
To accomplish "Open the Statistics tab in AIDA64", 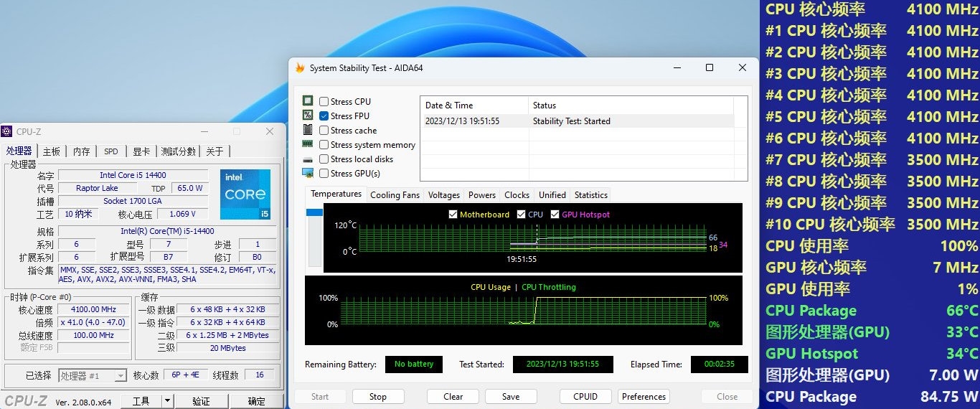I will pyautogui.click(x=590, y=195).
